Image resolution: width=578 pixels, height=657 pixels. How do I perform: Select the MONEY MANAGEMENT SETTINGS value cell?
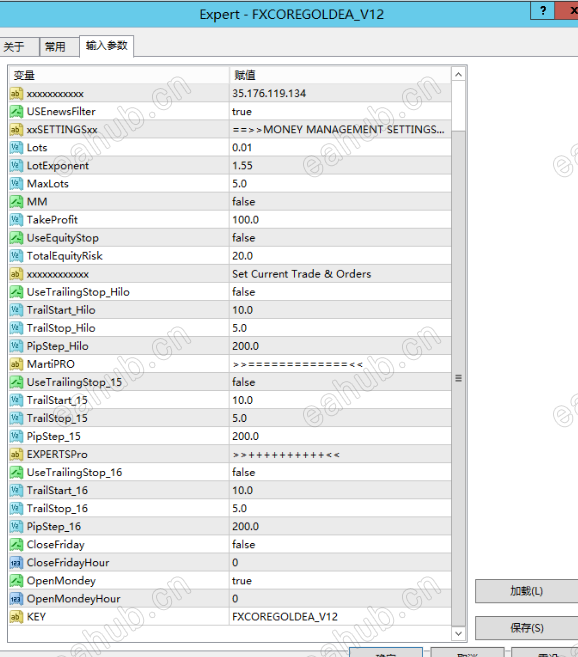point(340,129)
